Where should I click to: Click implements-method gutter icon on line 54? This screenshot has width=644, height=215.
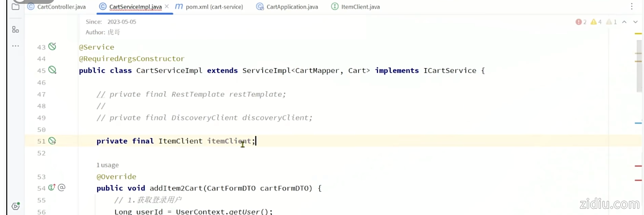tap(52, 188)
